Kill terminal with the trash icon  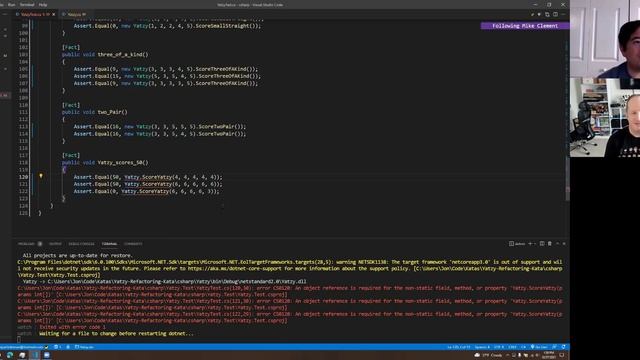click(550, 244)
